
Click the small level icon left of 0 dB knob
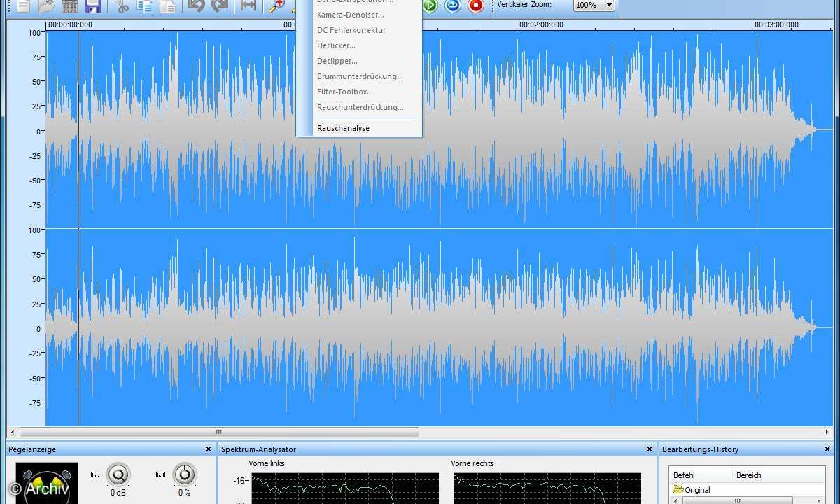pyautogui.click(x=94, y=475)
